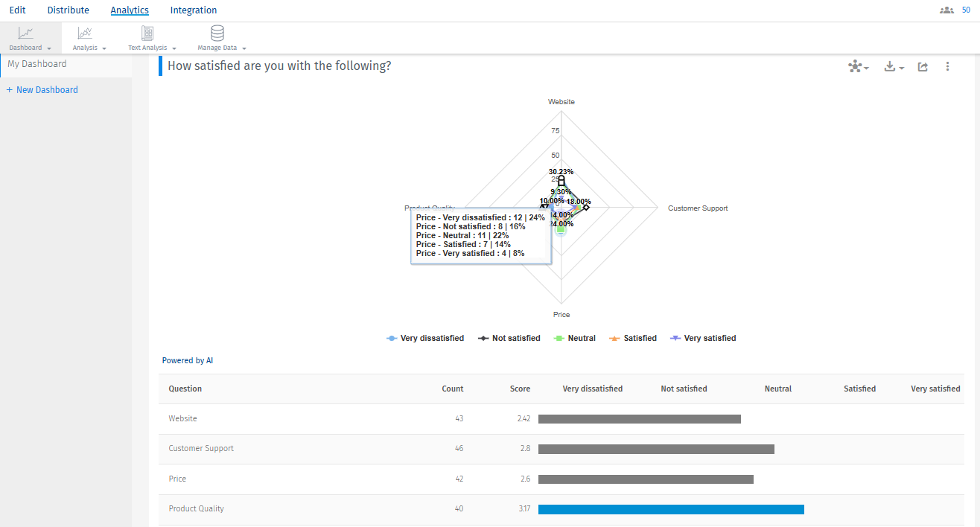Toggle Very satisfied legend series
The width and height of the screenshot is (980, 527).
(703, 338)
